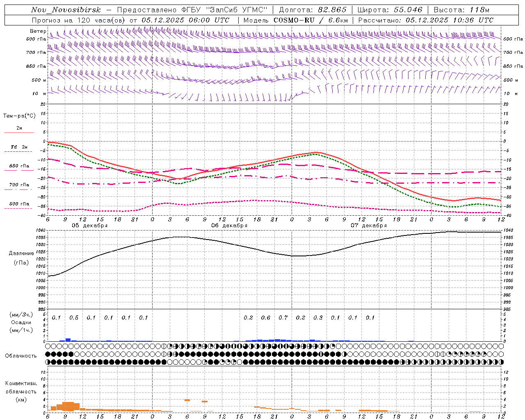Click the "2м" temperature legend entry above Td

coord(19,128)
